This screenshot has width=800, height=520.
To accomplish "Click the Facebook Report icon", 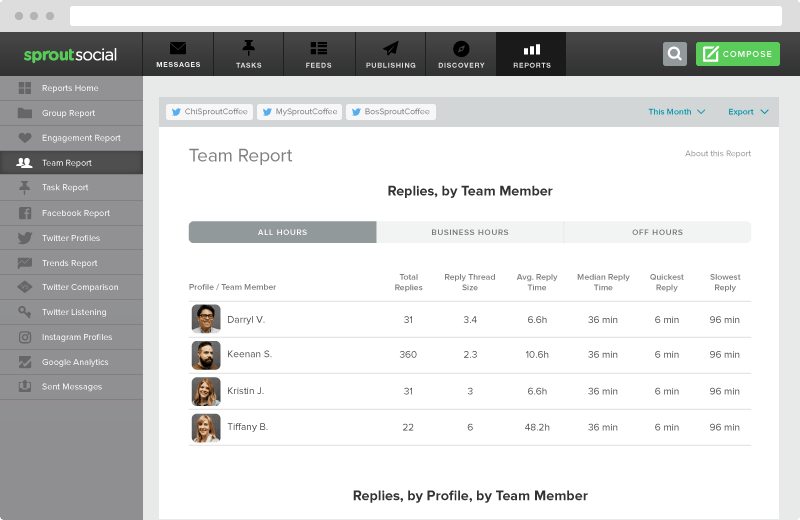I will (24, 213).
